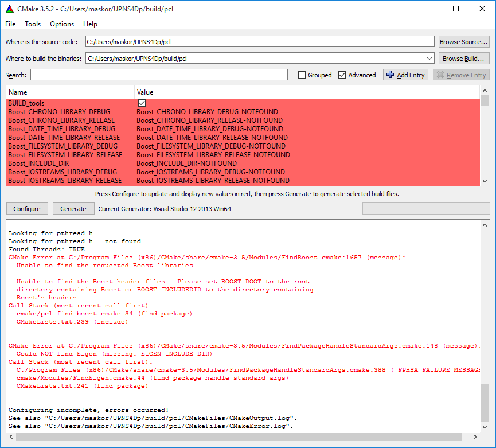496x448 pixels.
Task: Open the File menu
Action: point(10,24)
